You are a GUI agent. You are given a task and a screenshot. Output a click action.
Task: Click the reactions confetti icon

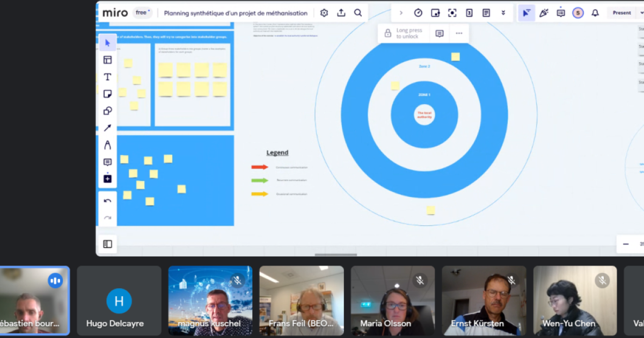[544, 13]
